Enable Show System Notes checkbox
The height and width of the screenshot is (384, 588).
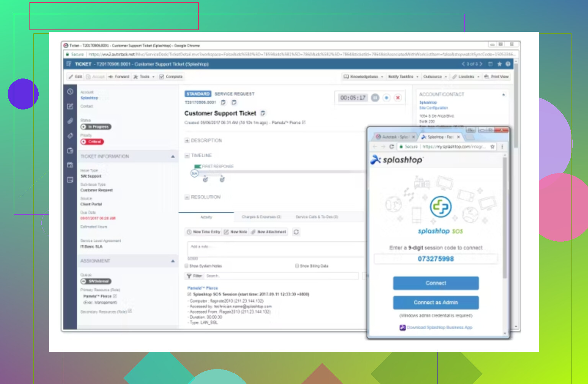187,266
